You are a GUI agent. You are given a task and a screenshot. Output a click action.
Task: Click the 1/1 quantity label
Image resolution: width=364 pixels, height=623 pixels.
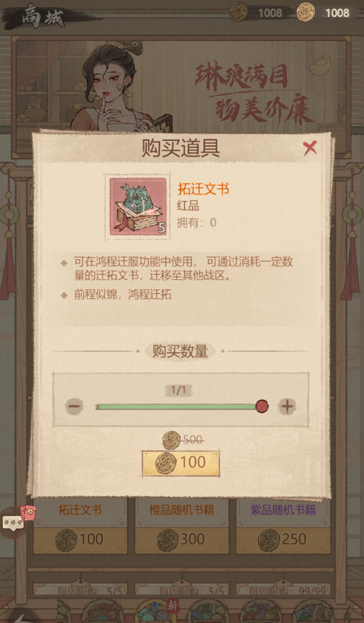(178, 390)
